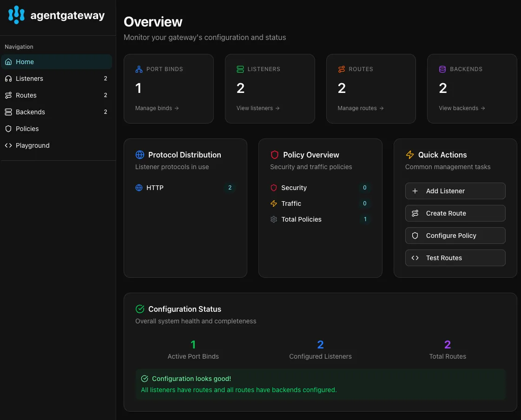Click the Home house icon in sidebar
The image size is (521, 420).
tap(8, 62)
